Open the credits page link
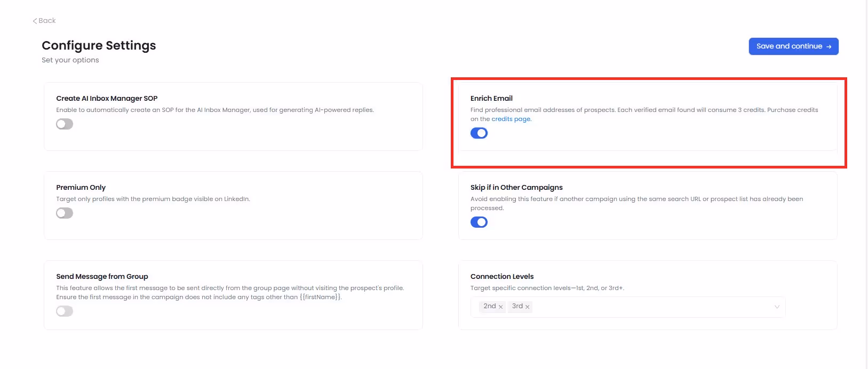 click(x=511, y=118)
